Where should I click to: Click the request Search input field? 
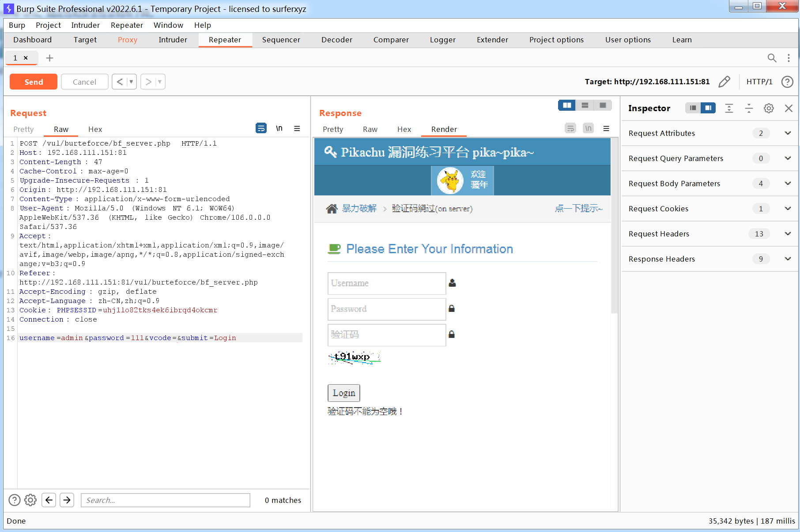(166, 500)
